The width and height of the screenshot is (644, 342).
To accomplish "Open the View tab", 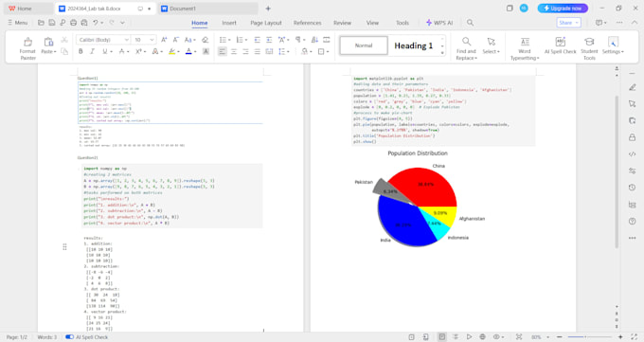I will [372, 23].
